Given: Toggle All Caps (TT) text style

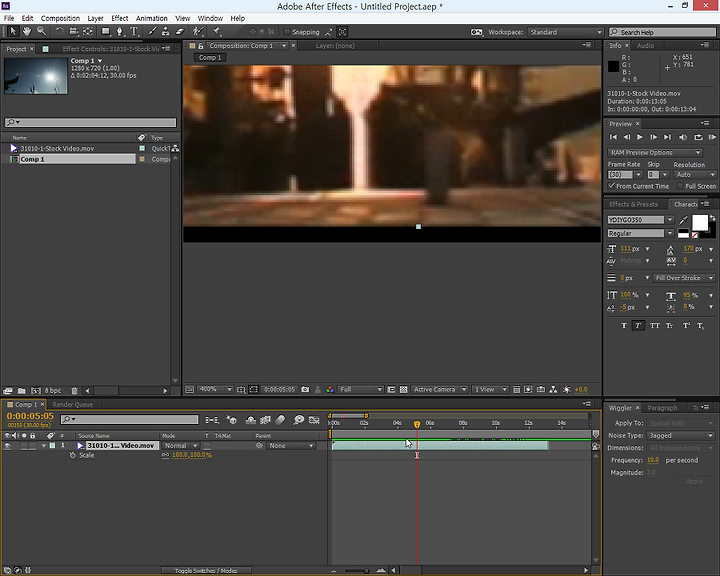Looking at the screenshot, I should click(x=655, y=326).
